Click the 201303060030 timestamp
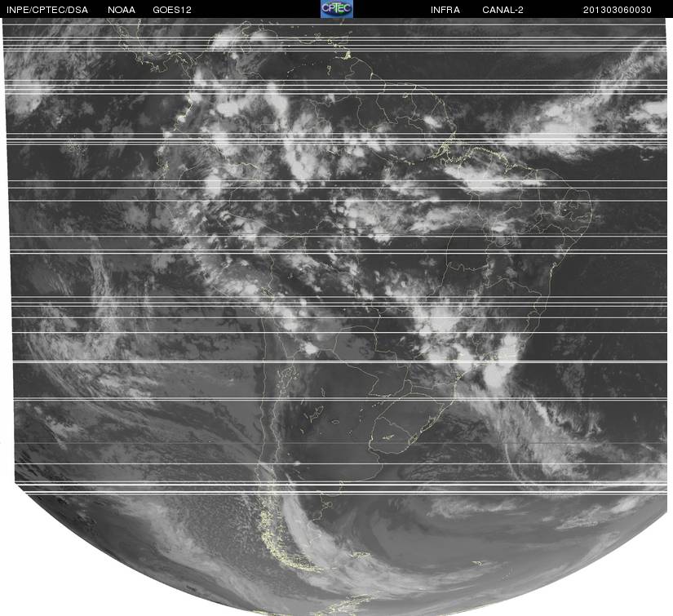The height and width of the screenshot is (616, 673). pos(618,10)
